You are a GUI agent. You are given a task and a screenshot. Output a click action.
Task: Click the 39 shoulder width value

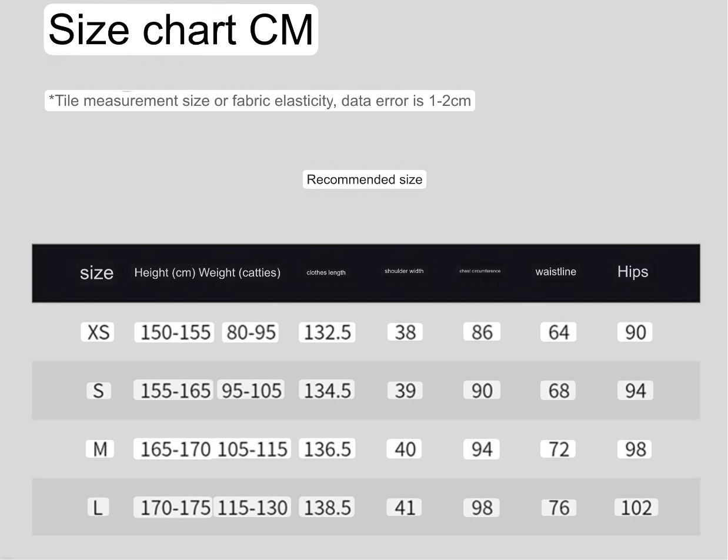[405, 391]
